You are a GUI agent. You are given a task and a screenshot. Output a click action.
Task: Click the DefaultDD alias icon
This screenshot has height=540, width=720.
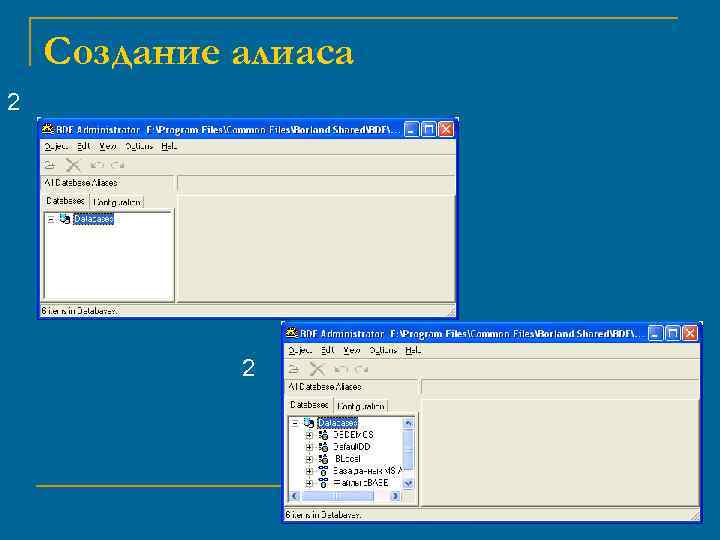coord(323,446)
